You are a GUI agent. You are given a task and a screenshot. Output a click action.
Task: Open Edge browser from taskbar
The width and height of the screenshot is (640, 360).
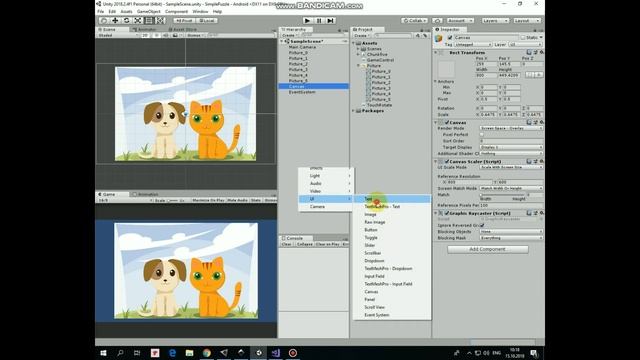pyautogui.click(x=172, y=353)
